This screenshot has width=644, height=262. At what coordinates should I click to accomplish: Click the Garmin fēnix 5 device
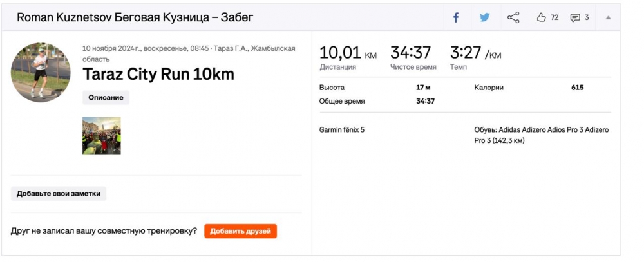342,130
